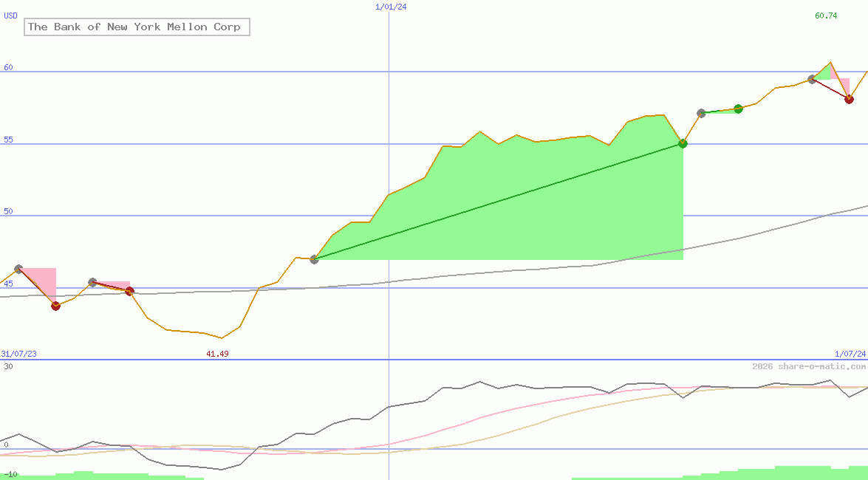
Task: Click the 30 indicator scale label
Action: (x=8, y=366)
